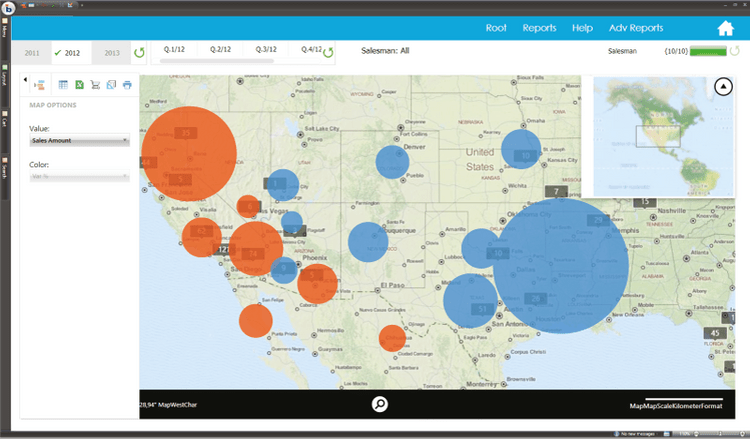The height and width of the screenshot is (439, 750).
Task: Collapse the map options side panel
Action: (25, 79)
